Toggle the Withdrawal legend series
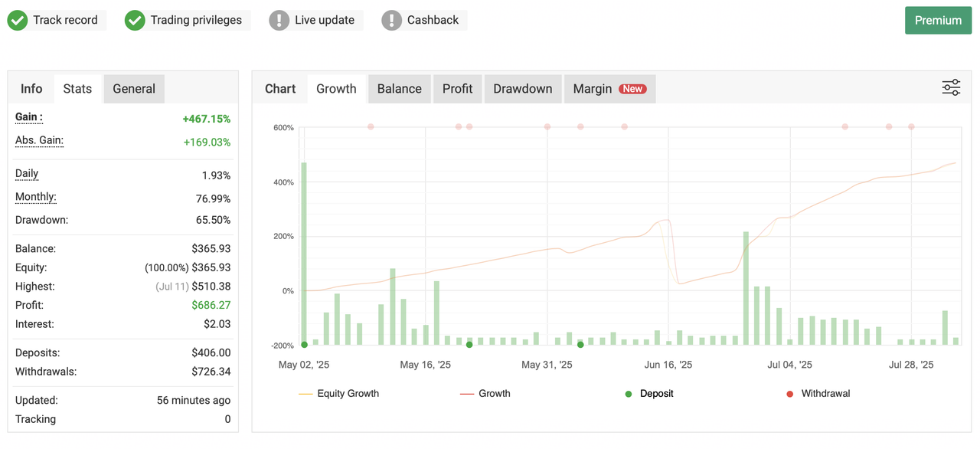This screenshot has height=449, width=980. click(x=818, y=394)
